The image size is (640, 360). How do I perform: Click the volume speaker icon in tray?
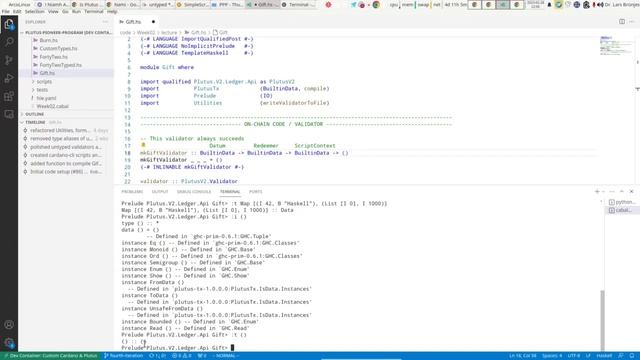point(600,5)
